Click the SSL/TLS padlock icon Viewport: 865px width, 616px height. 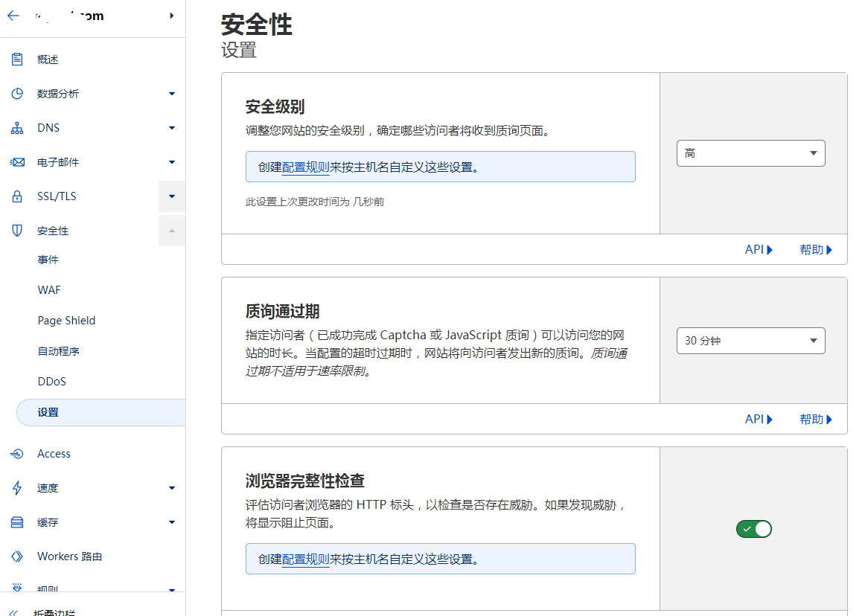(18, 196)
